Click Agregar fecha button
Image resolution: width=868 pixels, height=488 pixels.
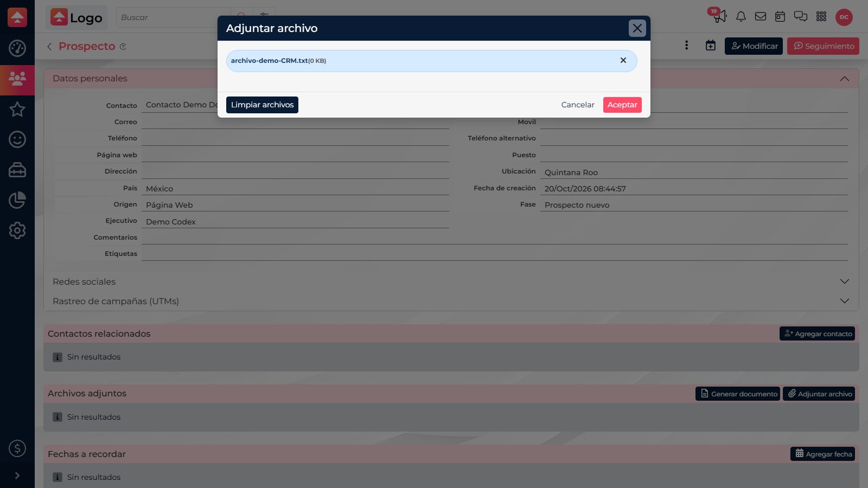(x=822, y=454)
